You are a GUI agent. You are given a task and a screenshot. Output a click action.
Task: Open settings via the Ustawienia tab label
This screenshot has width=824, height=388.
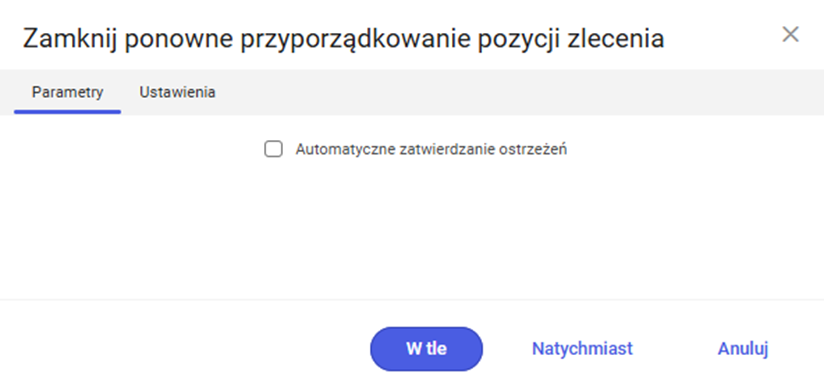(177, 93)
